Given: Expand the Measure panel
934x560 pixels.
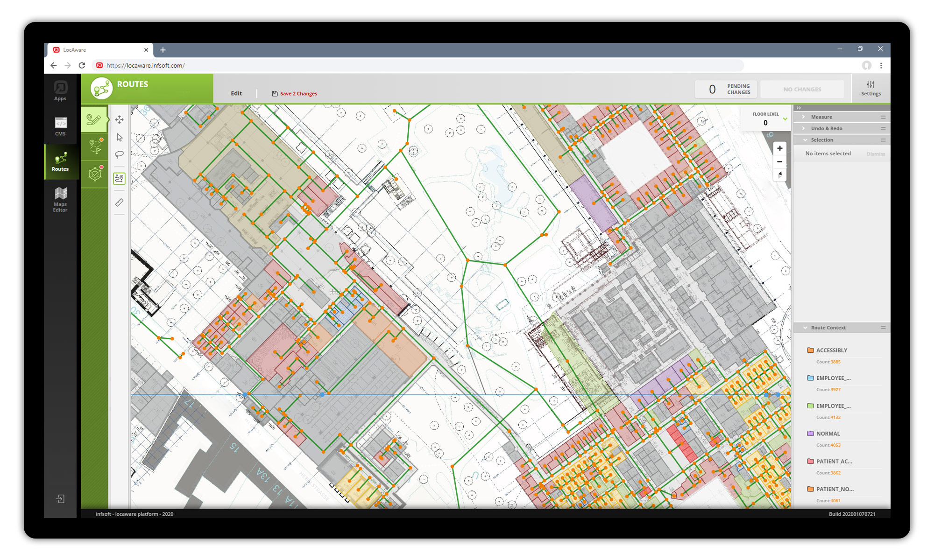Looking at the screenshot, I should pos(821,117).
